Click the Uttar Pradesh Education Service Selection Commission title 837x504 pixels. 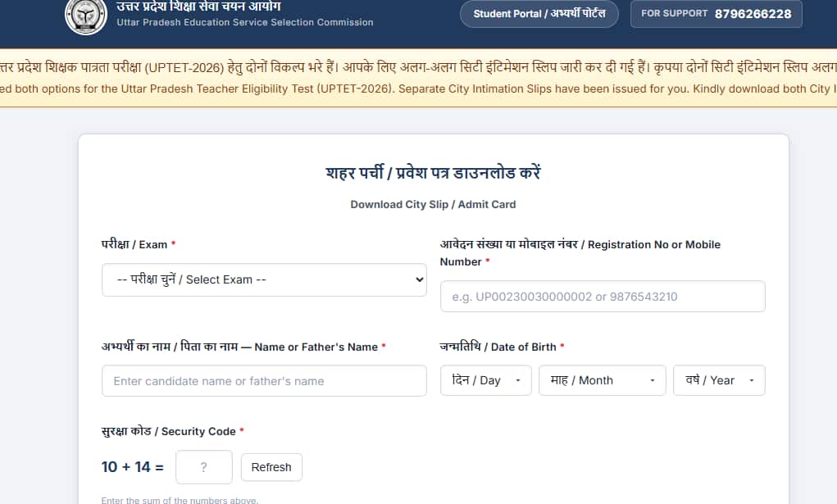245,22
